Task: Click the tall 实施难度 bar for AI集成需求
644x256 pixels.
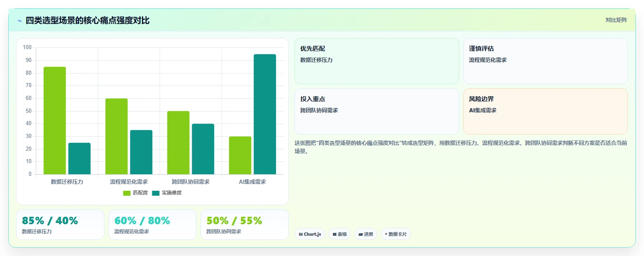Action: [265, 114]
